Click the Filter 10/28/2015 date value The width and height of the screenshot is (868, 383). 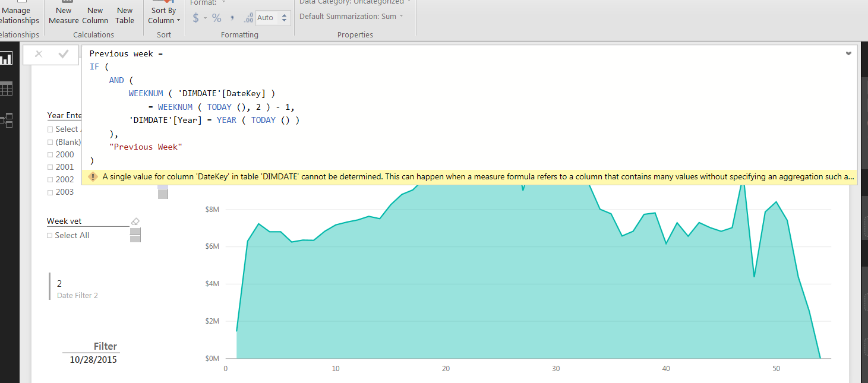(x=93, y=360)
